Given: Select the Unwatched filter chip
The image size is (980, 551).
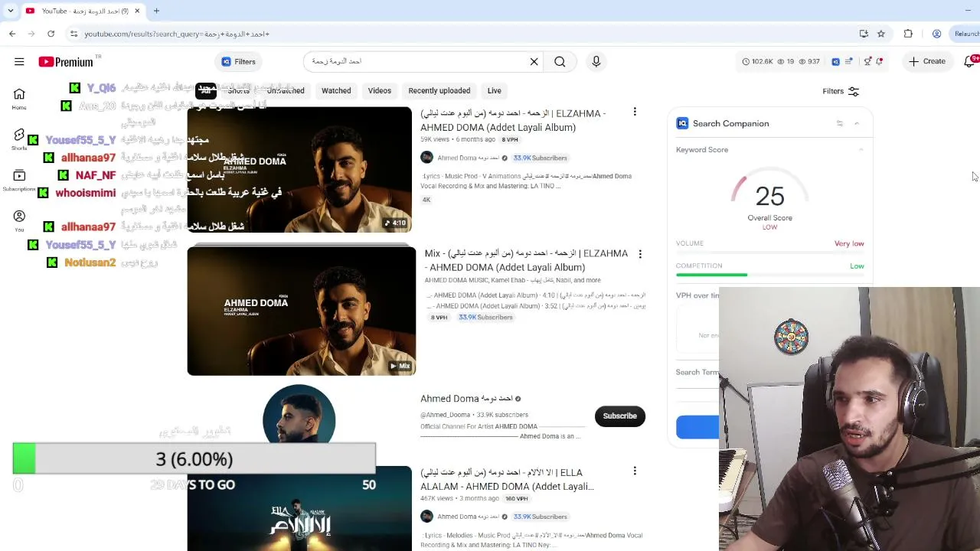Looking at the screenshot, I should pyautogui.click(x=286, y=91).
